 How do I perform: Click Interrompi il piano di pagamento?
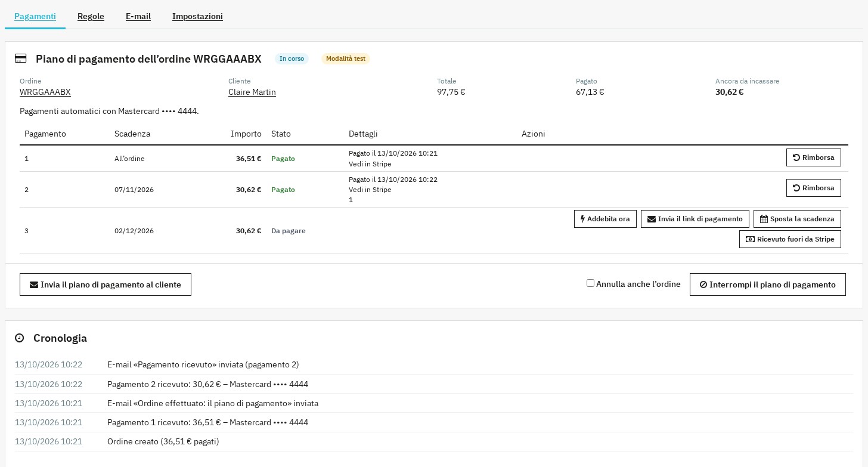767,284
